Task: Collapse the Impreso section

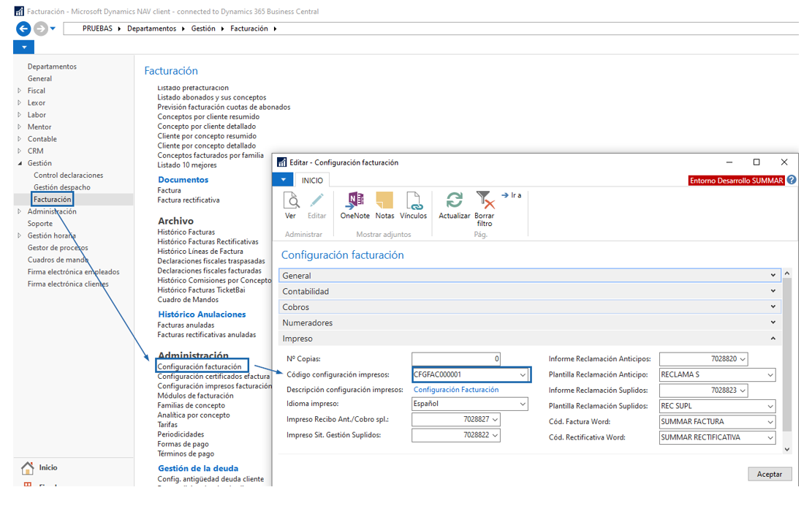Action: pos(773,339)
